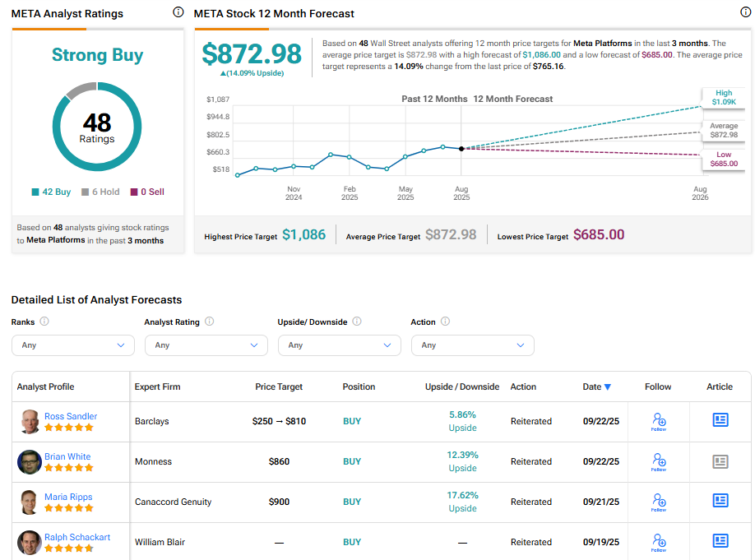Click the High $1.09K chart label
Viewport: 755px width, 560px height.
(724, 97)
